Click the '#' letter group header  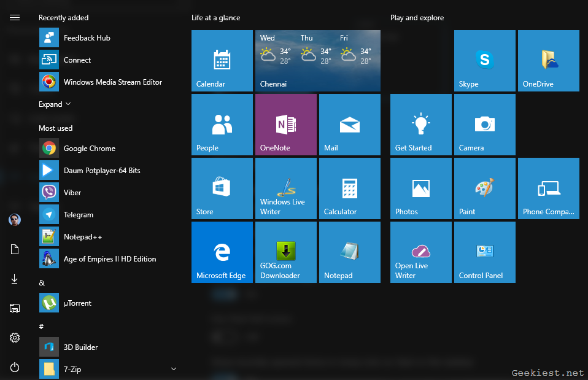click(41, 327)
